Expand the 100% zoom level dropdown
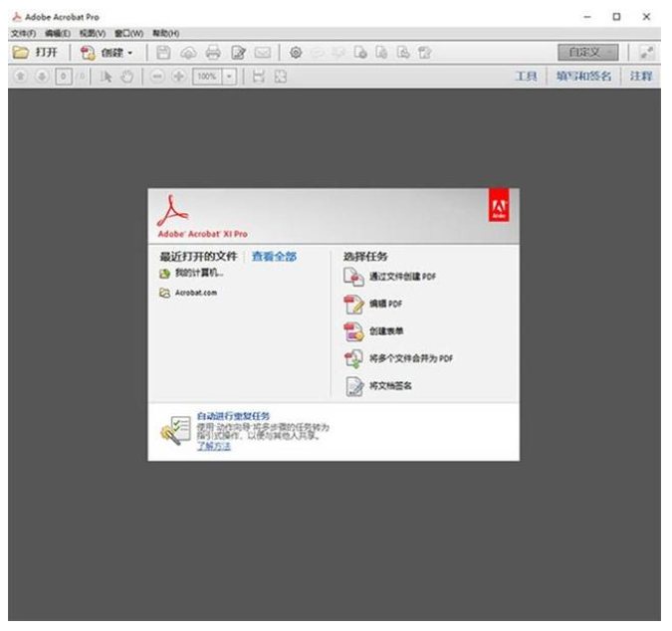Viewport: 672px width, 631px height. click(230, 77)
